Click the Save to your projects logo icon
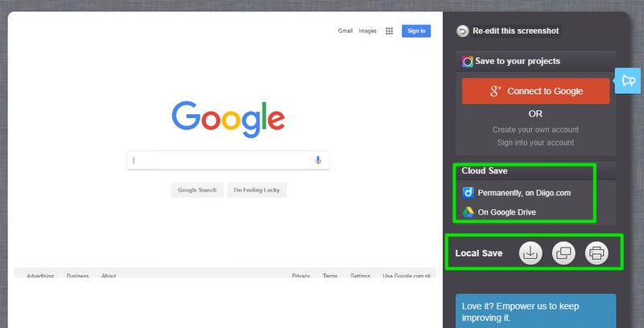 pos(468,61)
